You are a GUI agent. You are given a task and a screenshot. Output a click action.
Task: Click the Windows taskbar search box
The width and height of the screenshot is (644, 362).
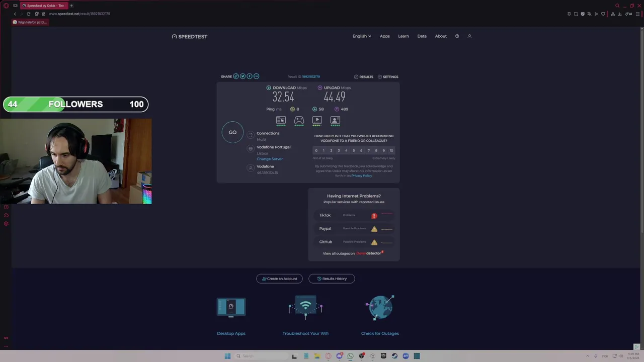coord(261,356)
